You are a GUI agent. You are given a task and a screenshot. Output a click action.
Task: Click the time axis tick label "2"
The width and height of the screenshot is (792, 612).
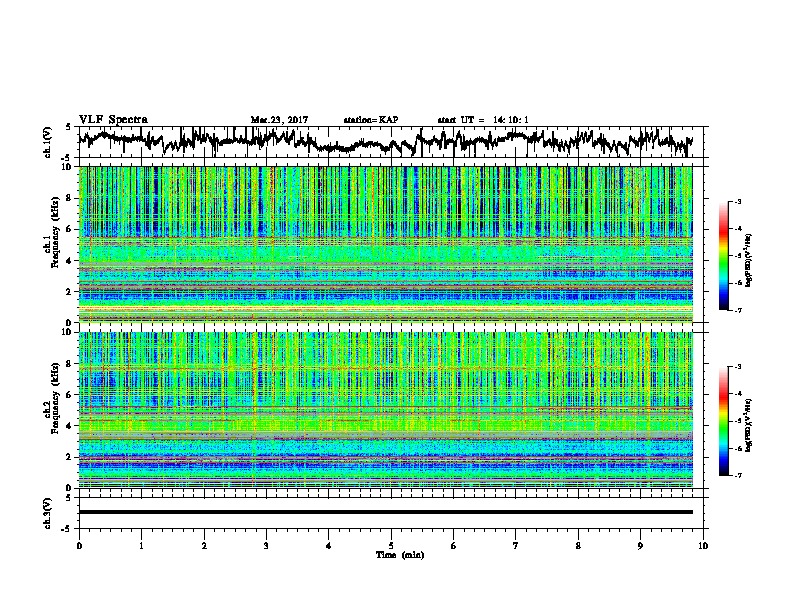(204, 545)
